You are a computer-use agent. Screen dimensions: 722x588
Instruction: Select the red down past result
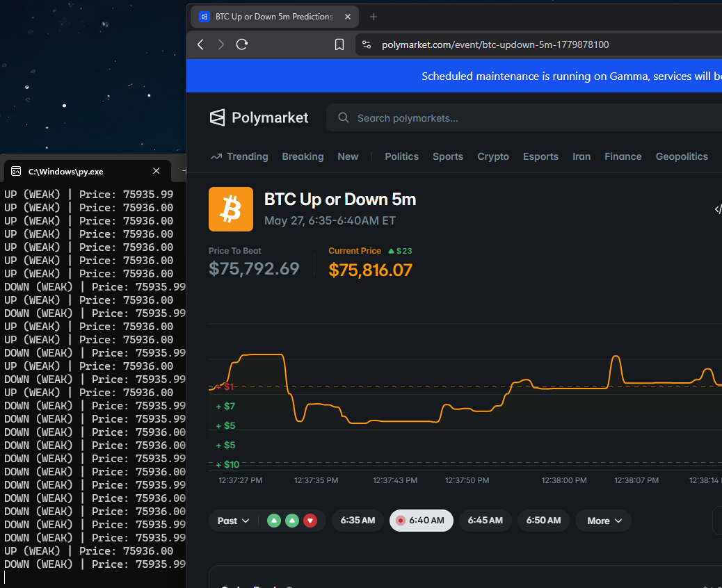[310, 521]
